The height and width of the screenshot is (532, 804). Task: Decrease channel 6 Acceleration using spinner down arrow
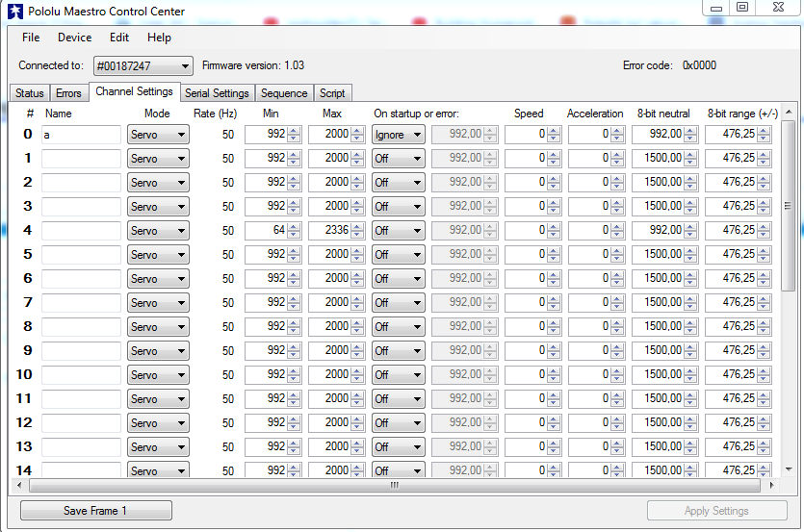pos(618,282)
